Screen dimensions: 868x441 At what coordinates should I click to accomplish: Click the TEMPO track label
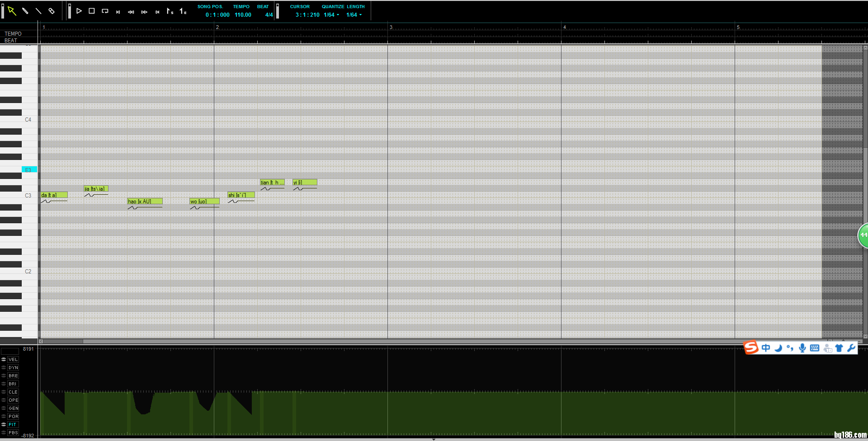[13, 34]
